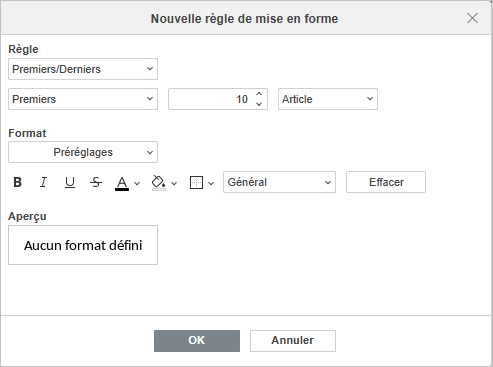
Task: Click the Effacer button
Action: [386, 182]
